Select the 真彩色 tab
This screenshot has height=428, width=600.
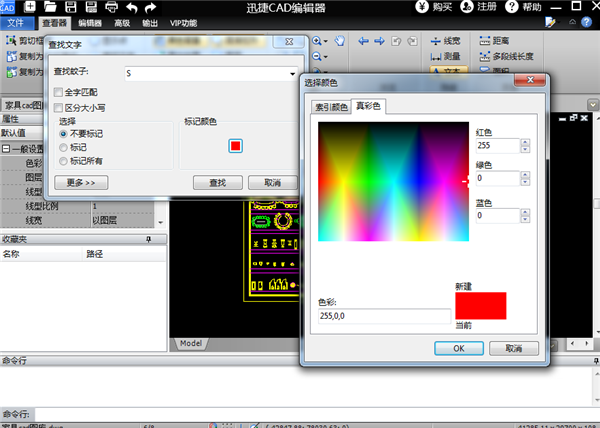point(368,106)
